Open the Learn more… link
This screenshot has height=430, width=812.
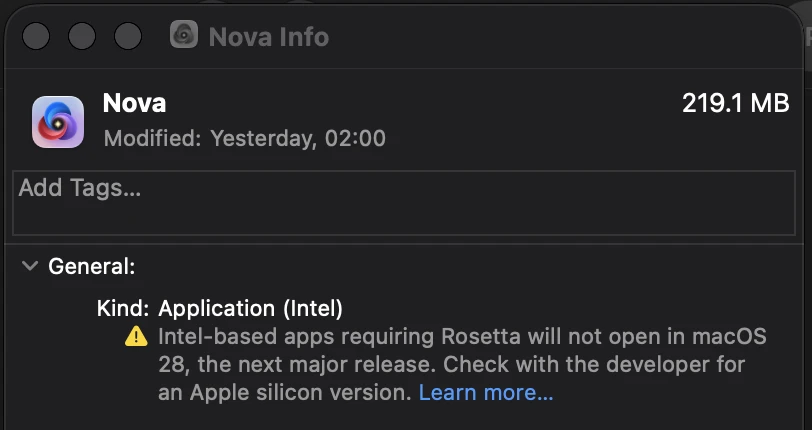(x=486, y=392)
